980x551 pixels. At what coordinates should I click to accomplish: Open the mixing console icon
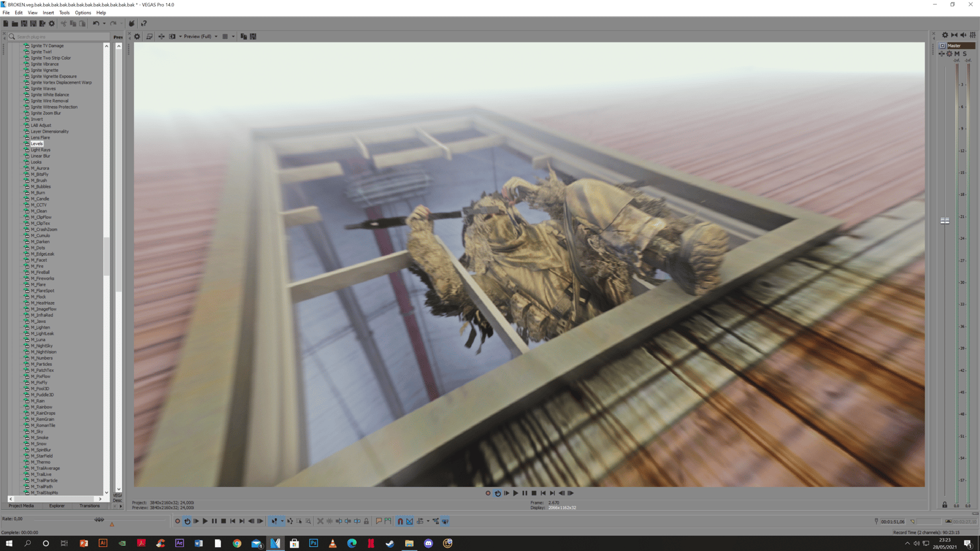click(973, 35)
